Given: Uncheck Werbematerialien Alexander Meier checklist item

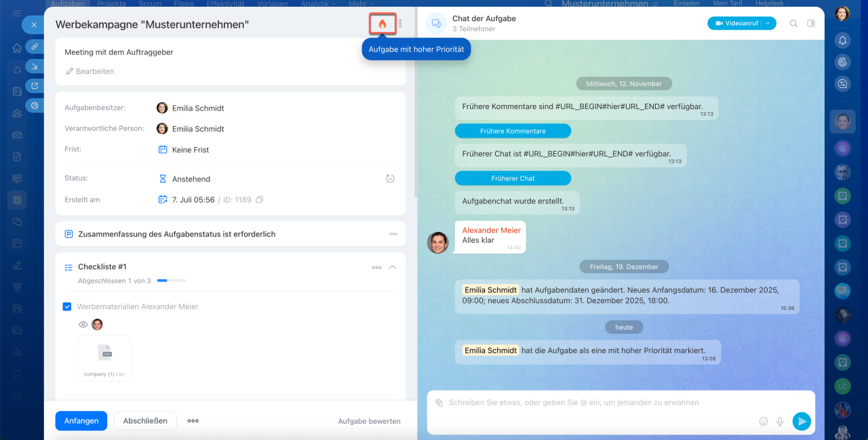Looking at the screenshot, I should click(67, 306).
